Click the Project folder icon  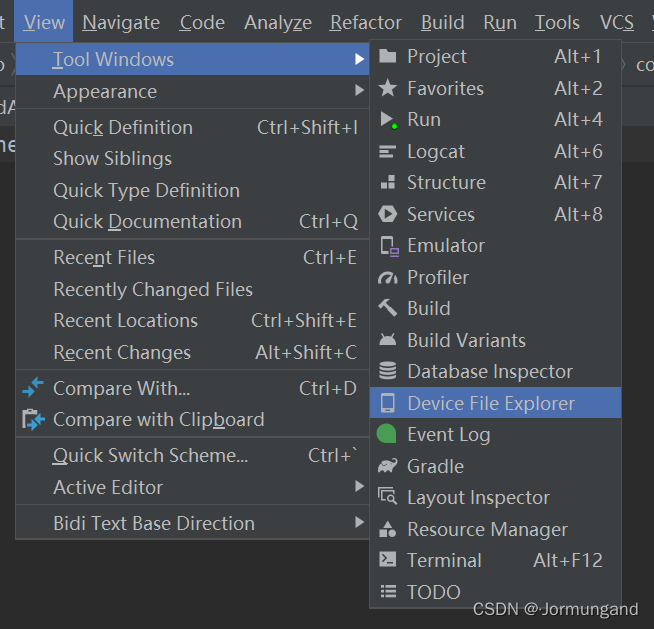388,57
